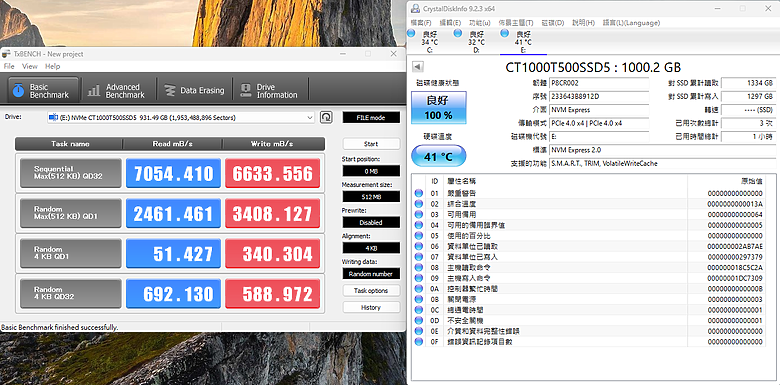This screenshot has width=780, height=385.
Task: Click status icon for attribute 09 row
Action: point(418,278)
